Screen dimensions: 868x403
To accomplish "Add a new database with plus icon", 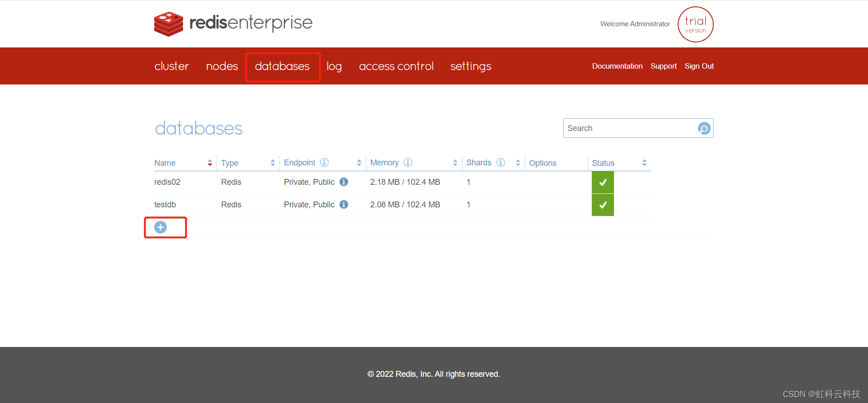I will (160, 227).
